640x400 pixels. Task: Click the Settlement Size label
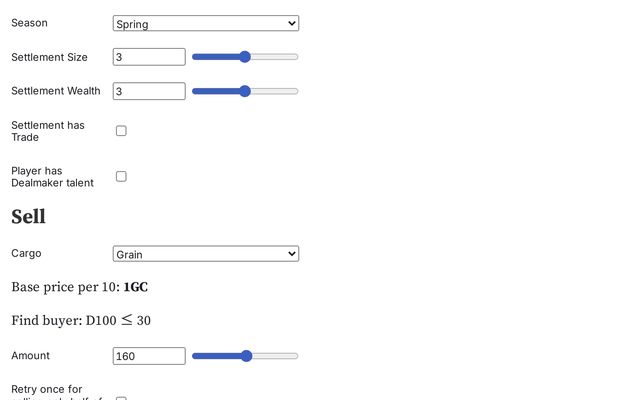click(x=49, y=57)
